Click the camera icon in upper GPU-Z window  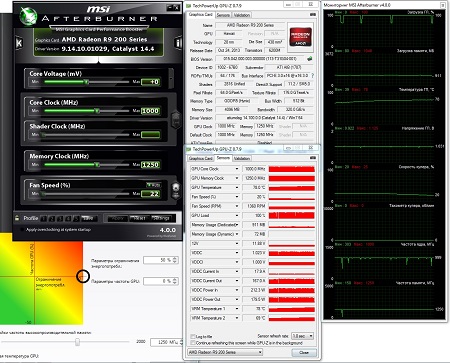(312, 15)
